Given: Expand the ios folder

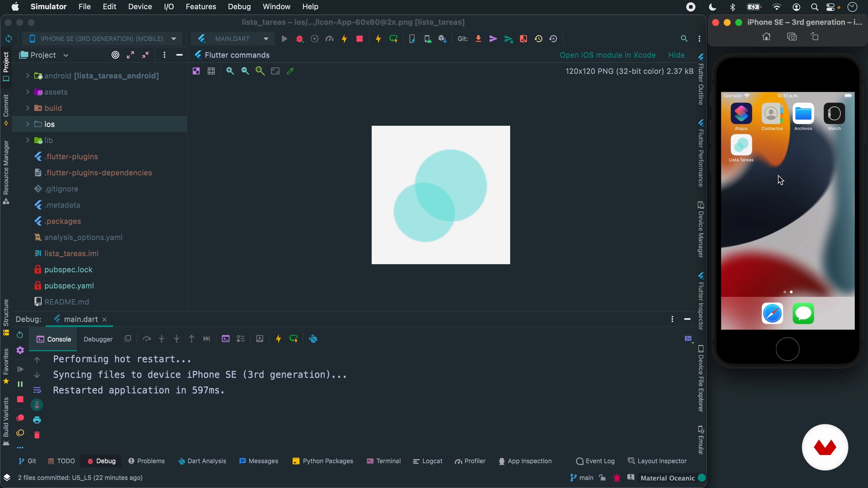Looking at the screenshot, I should (28, 124).
